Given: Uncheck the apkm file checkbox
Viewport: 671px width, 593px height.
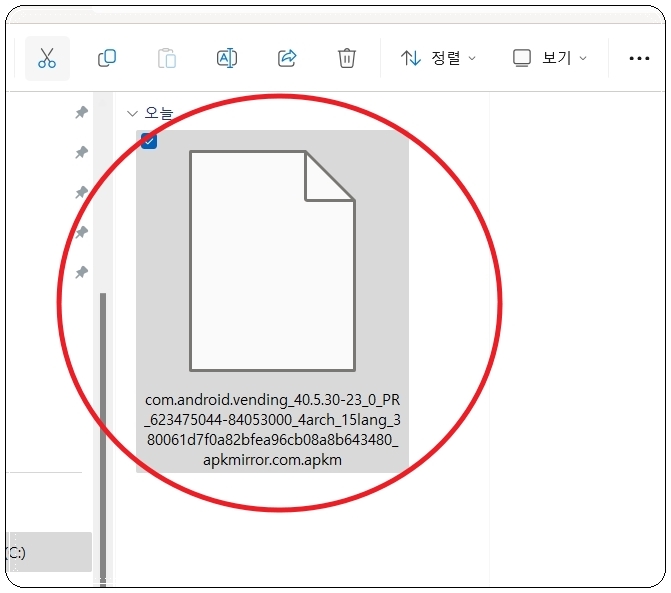Looking at the screenshot, I should 149,141.
